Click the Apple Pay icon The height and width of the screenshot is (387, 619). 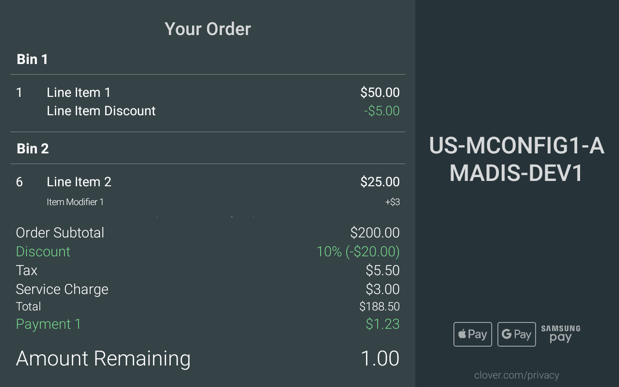point(473,334)
